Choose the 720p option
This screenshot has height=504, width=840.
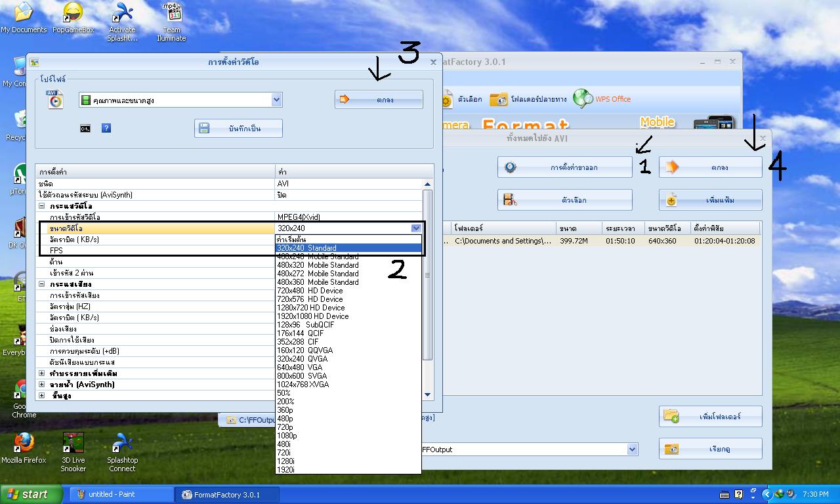tap(348, 427)
